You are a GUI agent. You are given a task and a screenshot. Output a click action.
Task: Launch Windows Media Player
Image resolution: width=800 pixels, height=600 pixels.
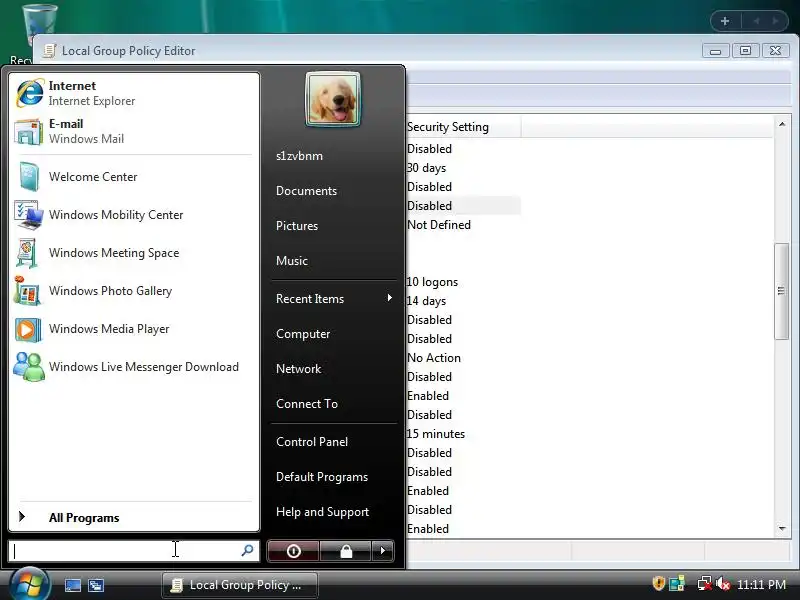pos(134,329)
